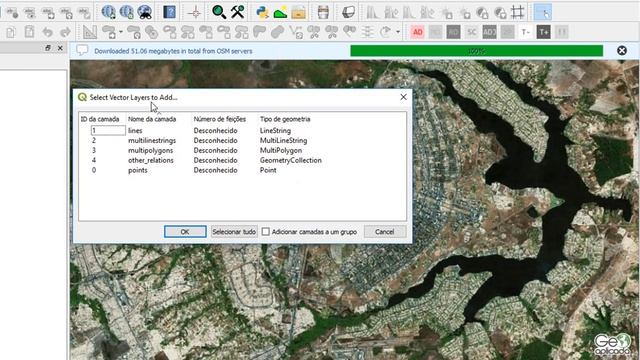Screen dimensions: 640x360
Task: Click the orange folder box icon
Action: (298, 13)
